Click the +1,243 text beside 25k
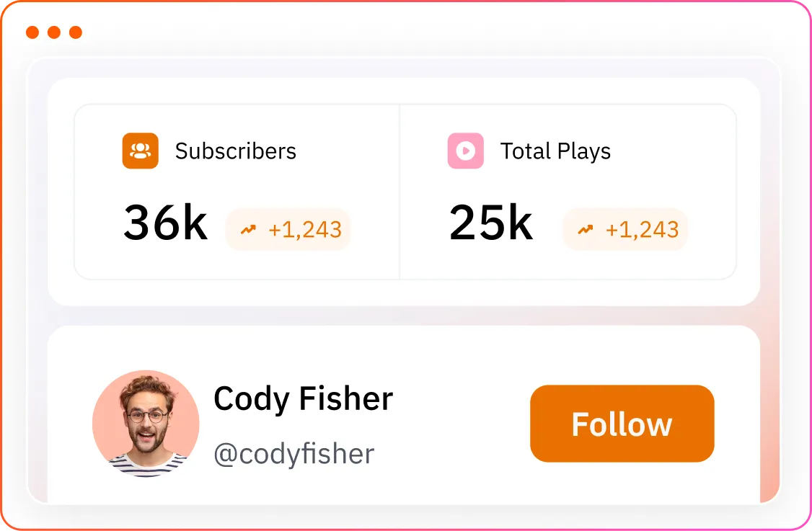Viewport: 812px width, 531px height. pyautogui.click(x=642, y=230)
